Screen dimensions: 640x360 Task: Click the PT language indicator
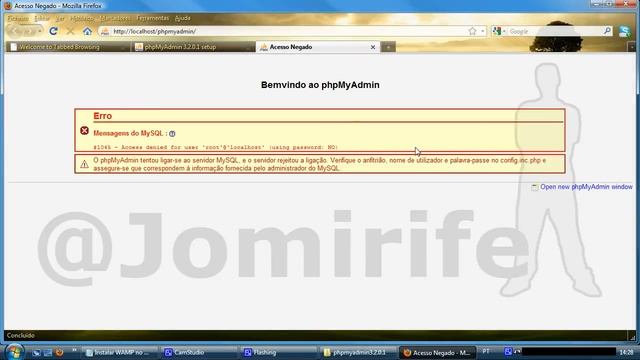click(x=486, y=351)
